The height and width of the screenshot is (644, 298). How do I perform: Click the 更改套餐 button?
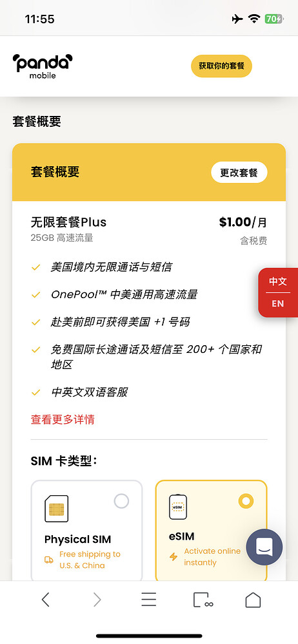(x=239, y=172)
